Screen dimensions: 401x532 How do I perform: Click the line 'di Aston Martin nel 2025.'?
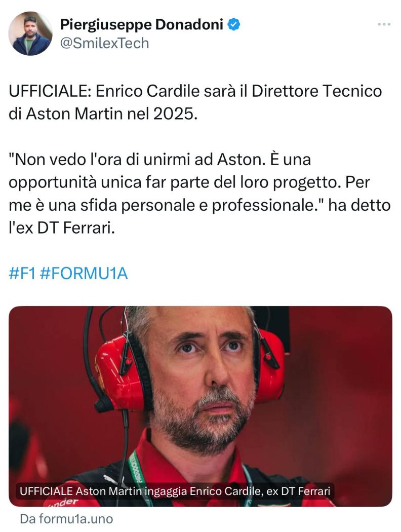pyautogui.click(x=103, y=114)
